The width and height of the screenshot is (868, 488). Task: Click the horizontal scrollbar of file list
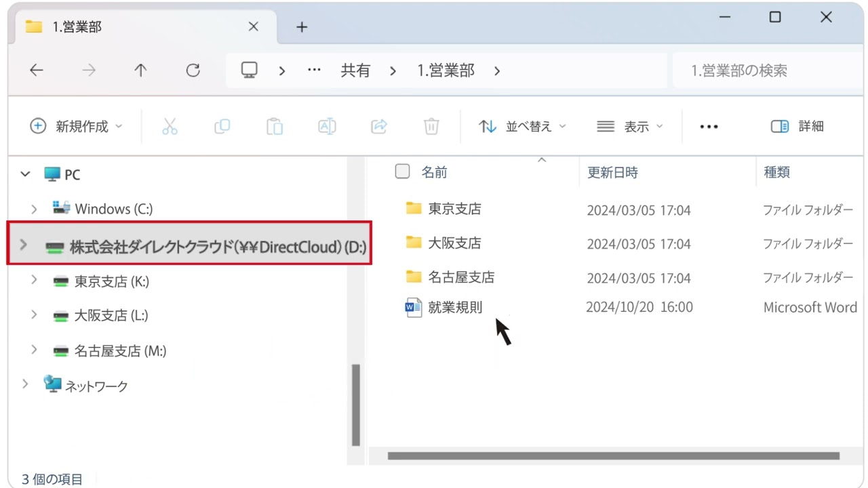pos(613,456)
